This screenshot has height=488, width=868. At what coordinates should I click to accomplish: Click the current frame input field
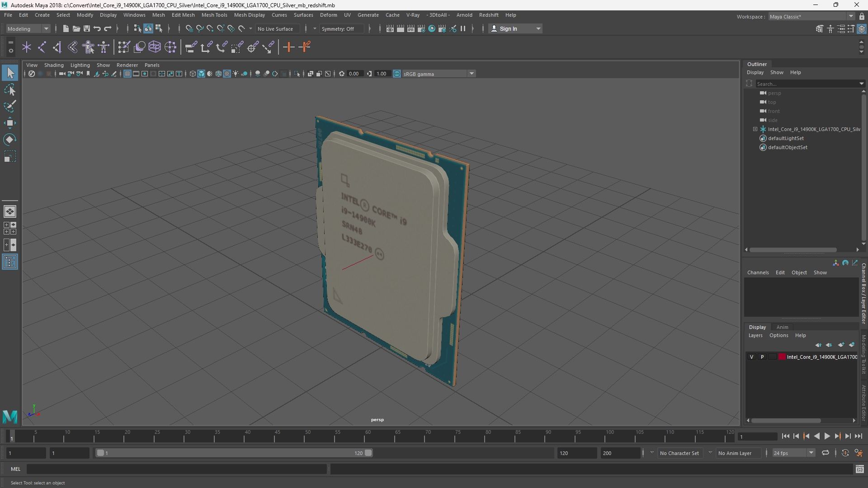point(757,436)
